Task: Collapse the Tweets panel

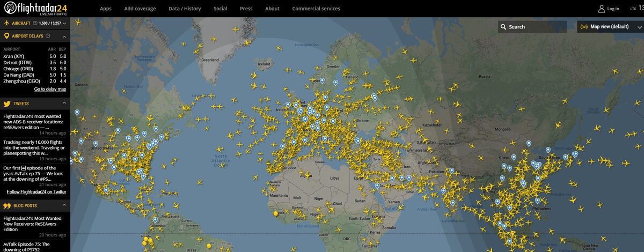Action: 64,103
